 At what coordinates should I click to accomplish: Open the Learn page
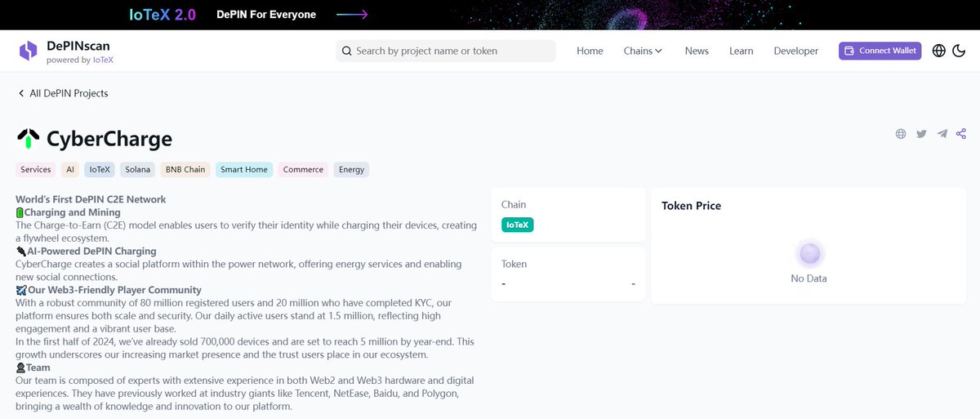(x=742, y=51)
